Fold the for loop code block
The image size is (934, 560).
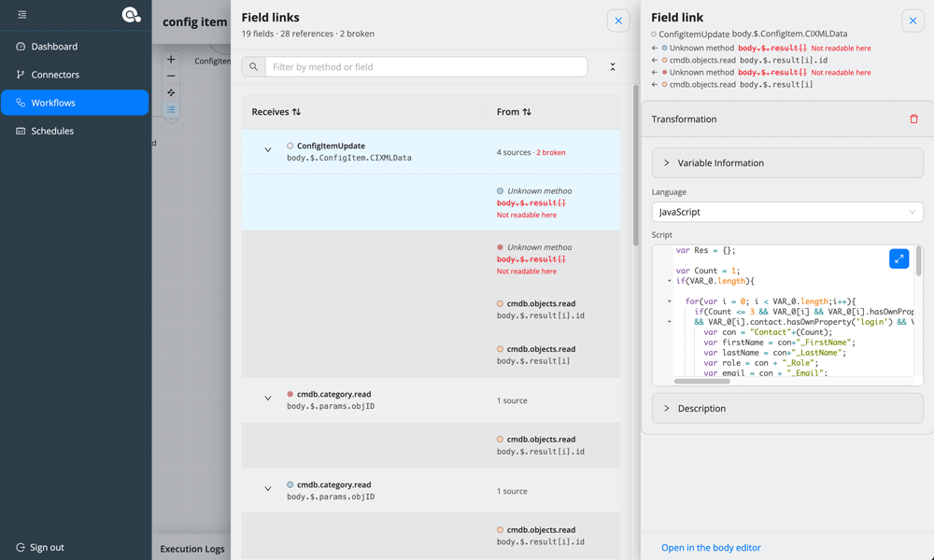[669, 301]
